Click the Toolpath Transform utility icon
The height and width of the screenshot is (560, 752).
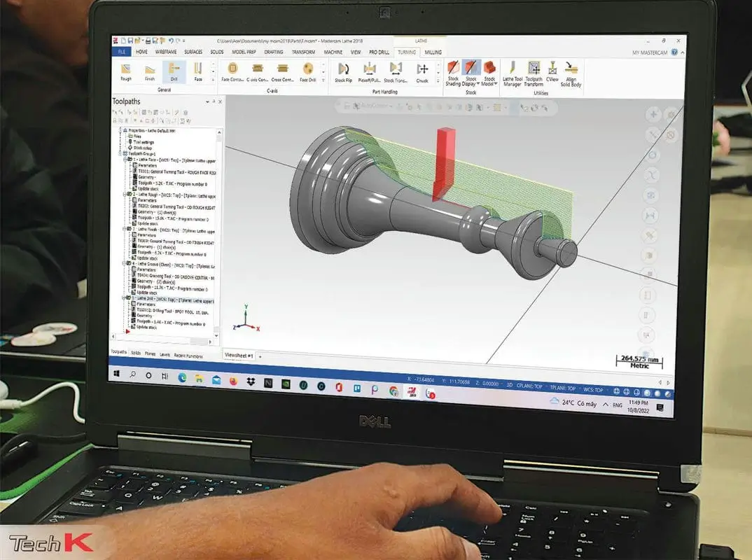(x=534, y=73)
